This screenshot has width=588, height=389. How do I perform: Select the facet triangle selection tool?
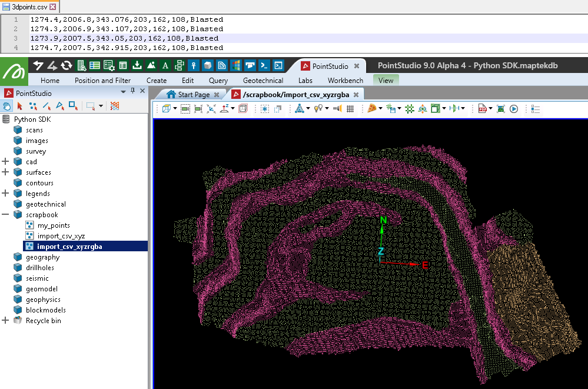click(60, 106)
